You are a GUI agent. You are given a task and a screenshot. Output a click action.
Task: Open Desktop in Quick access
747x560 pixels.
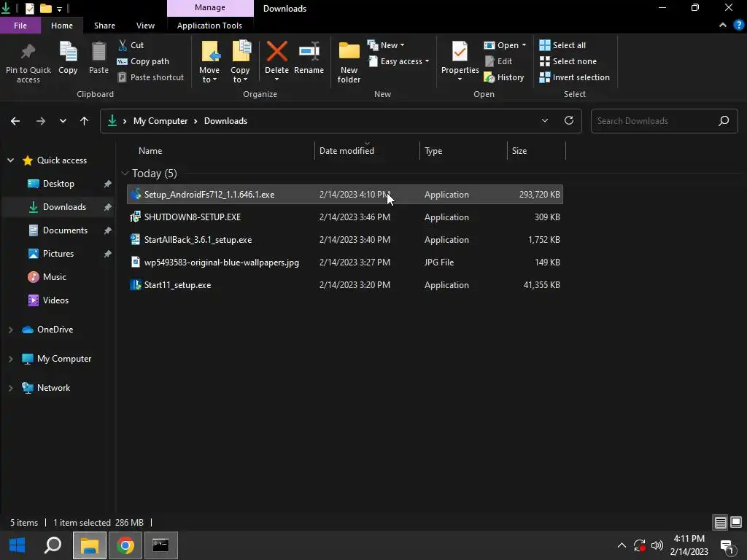[x=58, y=184]
